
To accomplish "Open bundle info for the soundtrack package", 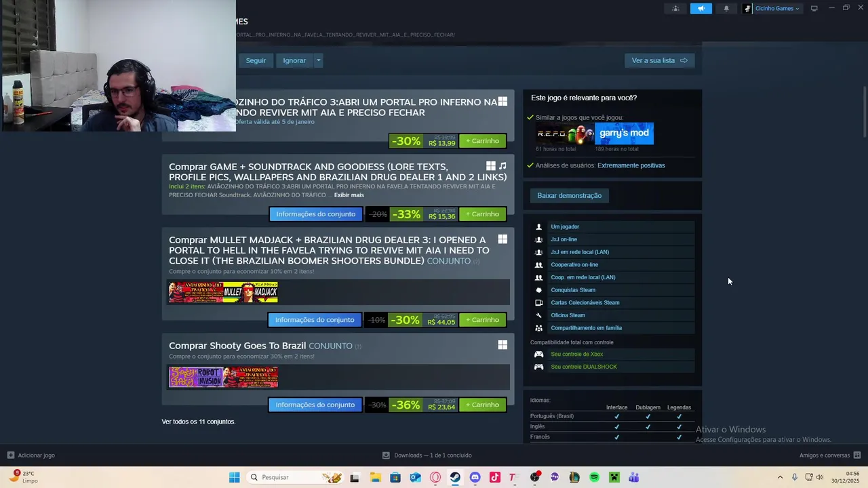I will (x=315, y=214).
